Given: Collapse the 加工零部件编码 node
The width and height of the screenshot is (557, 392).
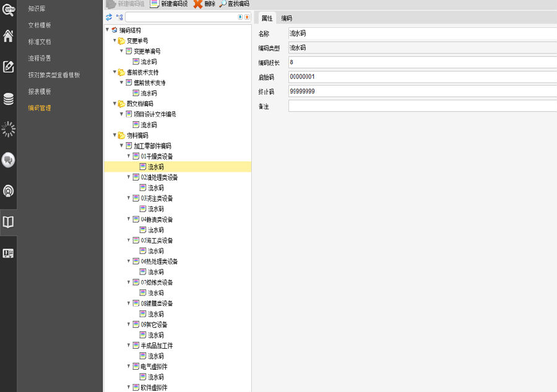Looking at the screenshot, I should 121,145.
